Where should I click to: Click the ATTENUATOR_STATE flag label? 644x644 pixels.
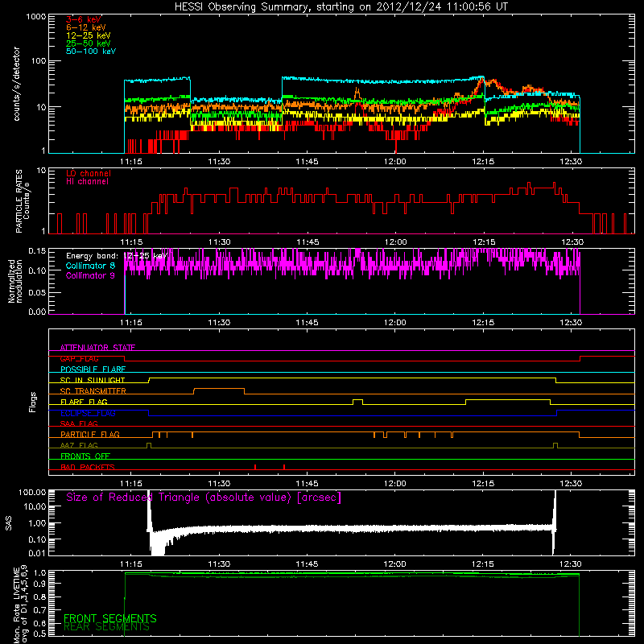(97, 348)
